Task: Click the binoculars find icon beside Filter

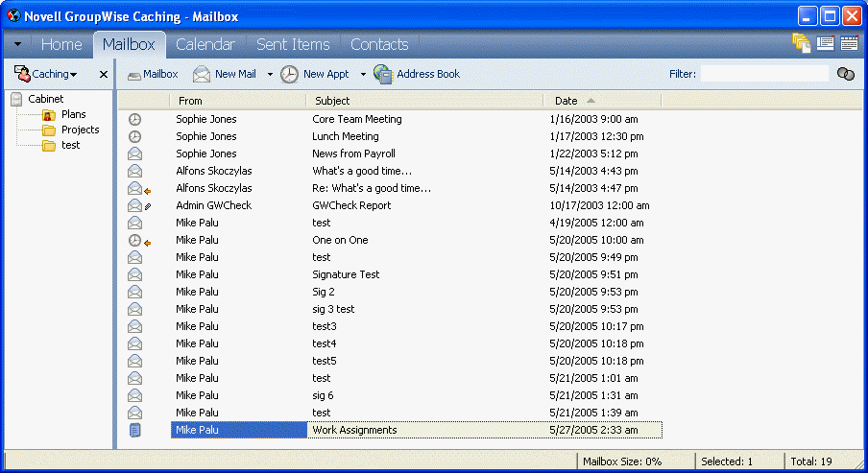Action: coord(845,74)
